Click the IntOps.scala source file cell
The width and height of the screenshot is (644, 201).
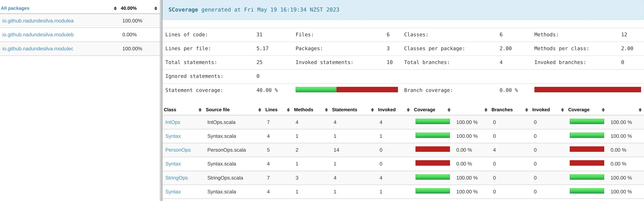click(221, 122)
